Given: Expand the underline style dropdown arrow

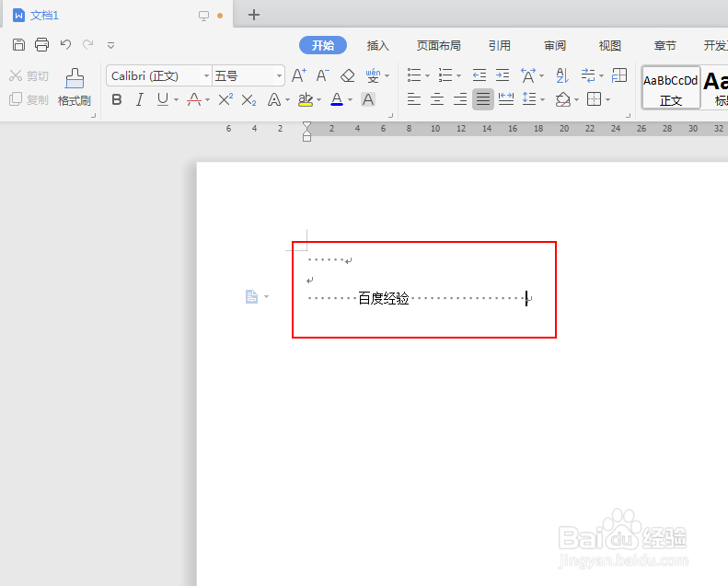Looking at the screenshot, I should 176,99.
